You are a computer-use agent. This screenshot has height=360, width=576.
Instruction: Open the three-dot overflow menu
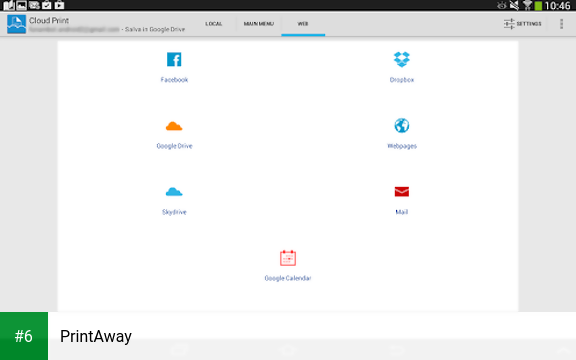561,24
